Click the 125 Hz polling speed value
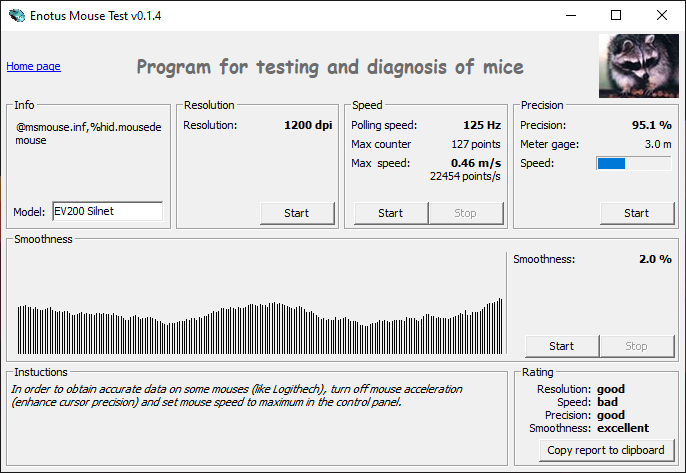Image resolution: width=686 pixels, height=473 pixels. [x=482, y=125]
